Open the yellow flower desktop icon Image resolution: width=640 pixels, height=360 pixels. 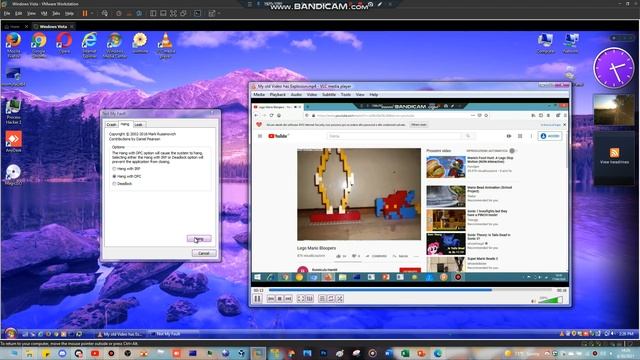point(140,42)
